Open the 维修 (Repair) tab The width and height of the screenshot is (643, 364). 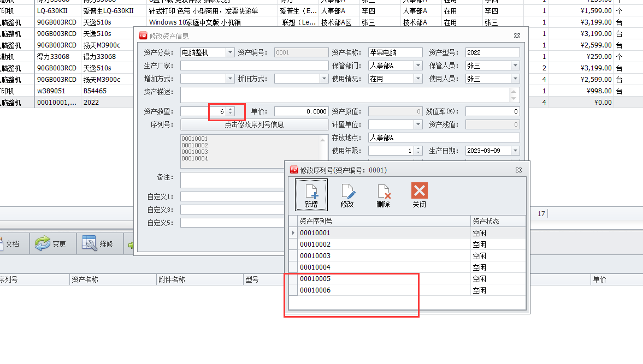98,244
